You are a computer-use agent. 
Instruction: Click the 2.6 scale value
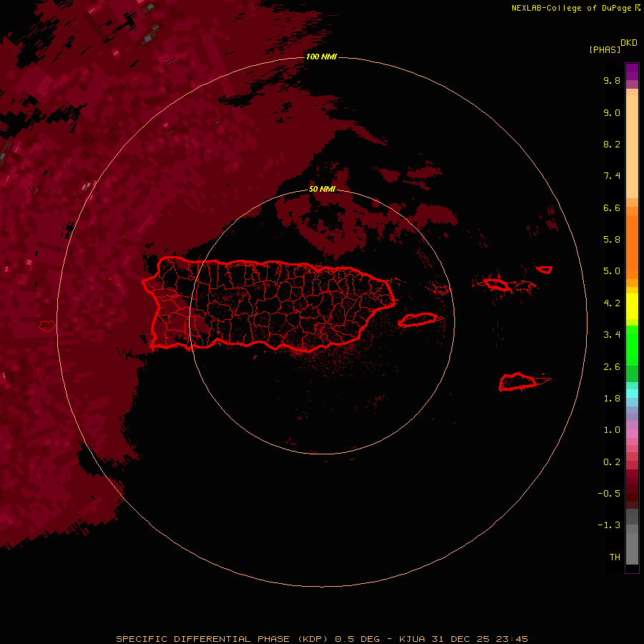[612, 367]
